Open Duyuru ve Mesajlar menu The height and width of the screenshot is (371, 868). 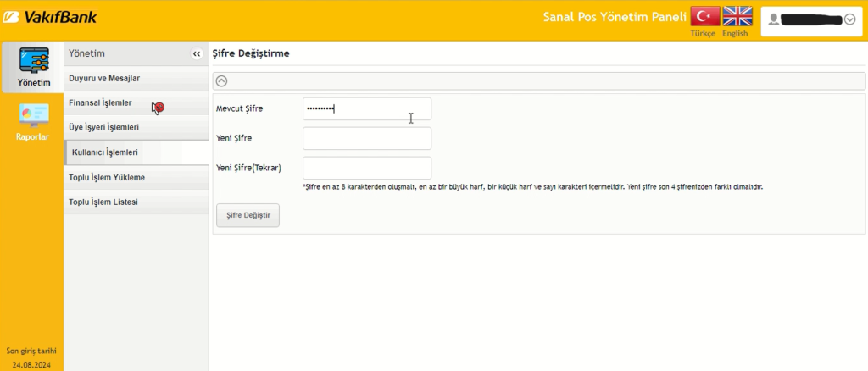coord(104,79)
